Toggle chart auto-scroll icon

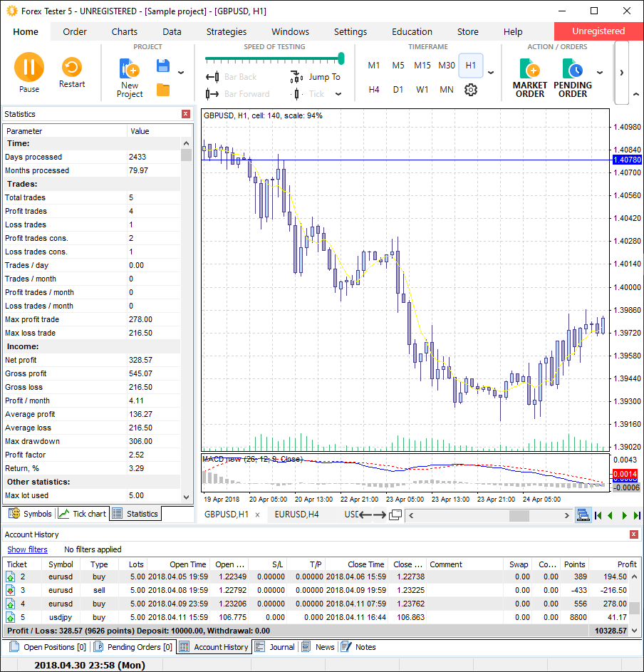click(x=583, y=515)
